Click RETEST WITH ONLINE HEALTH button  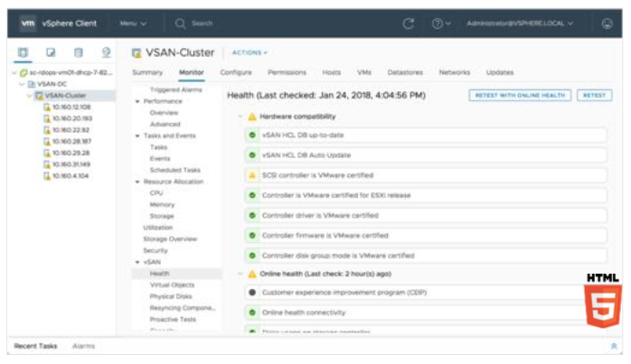520,96
